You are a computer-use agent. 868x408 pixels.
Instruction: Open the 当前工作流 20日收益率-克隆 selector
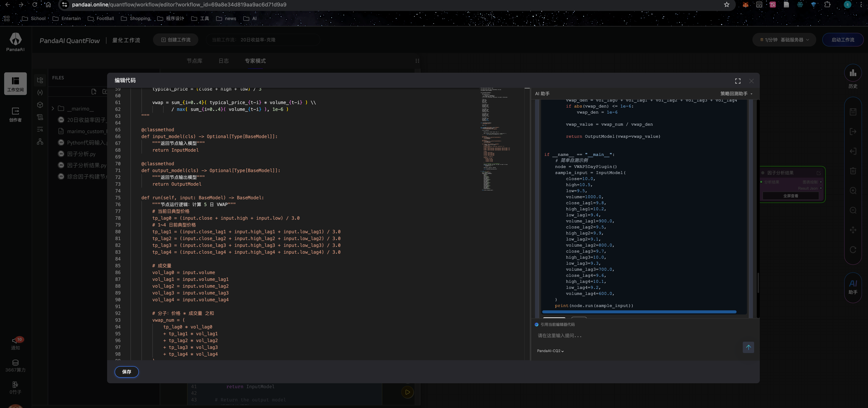(263, 40)
